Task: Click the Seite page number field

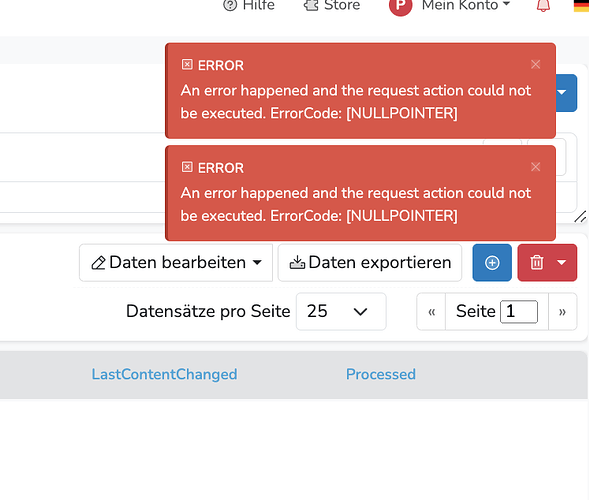Action: point(519,311)
